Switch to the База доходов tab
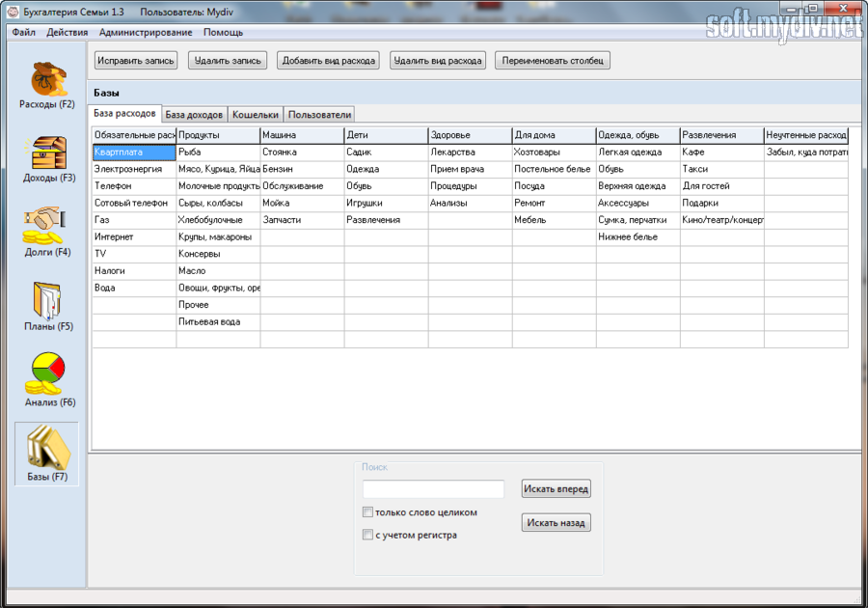Screen dimensions: 868x608 click(194, 115)
